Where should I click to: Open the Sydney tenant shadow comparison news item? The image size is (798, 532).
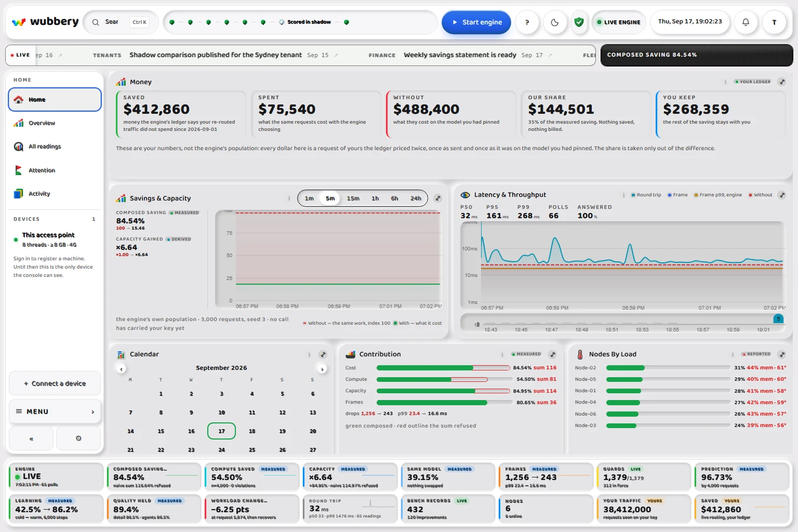click(216, 55)
